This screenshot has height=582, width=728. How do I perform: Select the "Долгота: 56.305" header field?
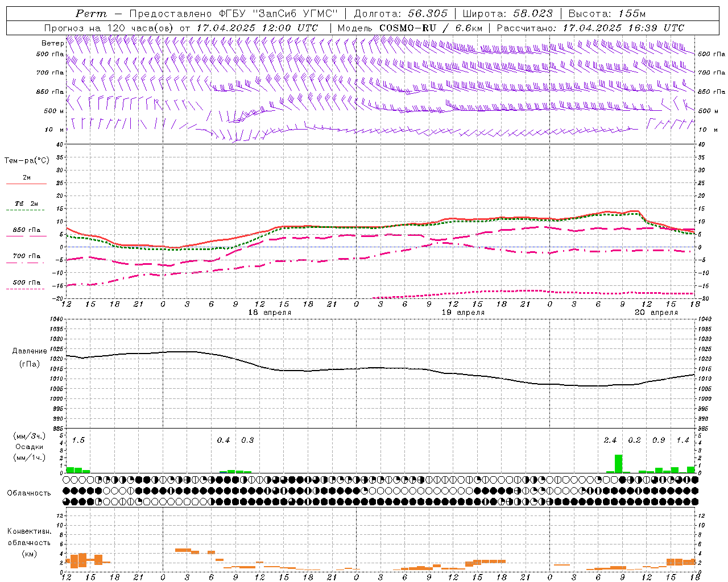[401, 14]
